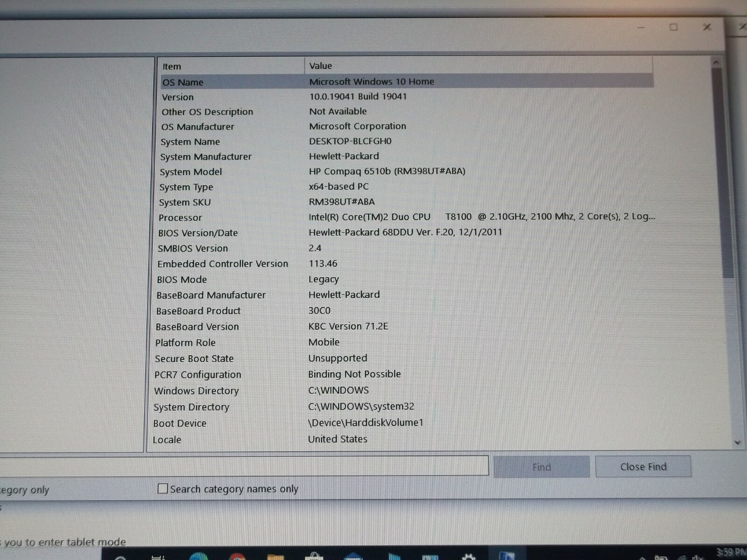This screenshot has width=747, height=560.
Task: Click the value C:\WINDOWS\system32
Action: click(x=361, y=406)
